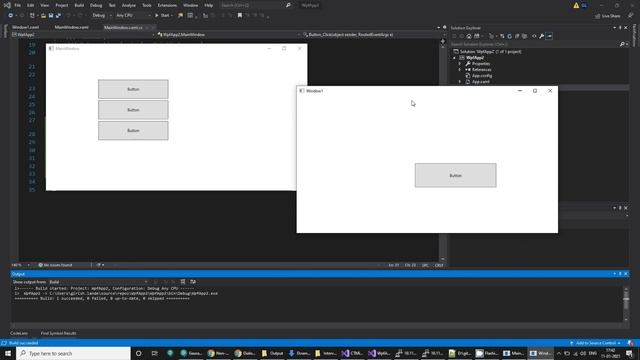Switch to MainWindow.xaml tab
The width and height of the screenshot is (640, 360).
click(71, 27)
